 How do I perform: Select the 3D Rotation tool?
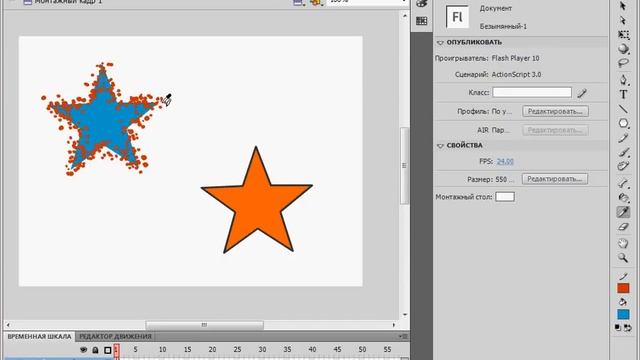click(623, 49)
